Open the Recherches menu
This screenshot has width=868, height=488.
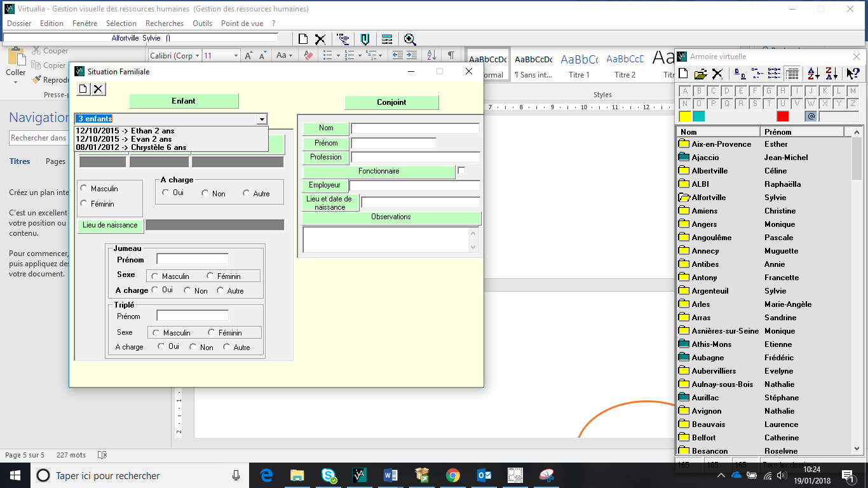pos(165,24)
